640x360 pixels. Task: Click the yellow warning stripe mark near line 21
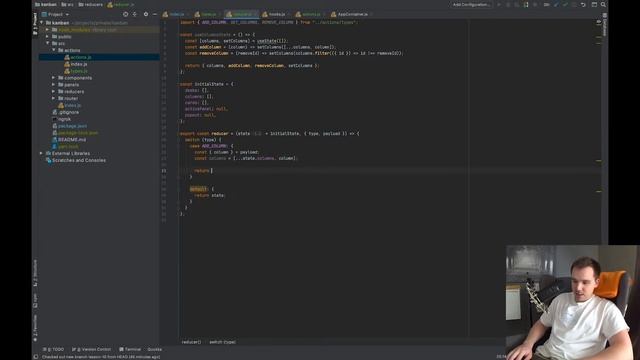tap(598, 161)
